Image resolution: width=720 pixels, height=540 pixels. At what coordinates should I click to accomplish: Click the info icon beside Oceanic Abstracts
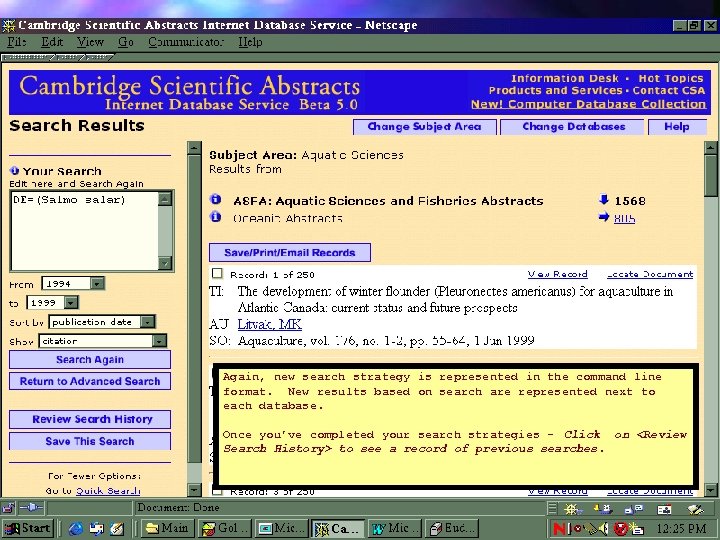[215, 216]
